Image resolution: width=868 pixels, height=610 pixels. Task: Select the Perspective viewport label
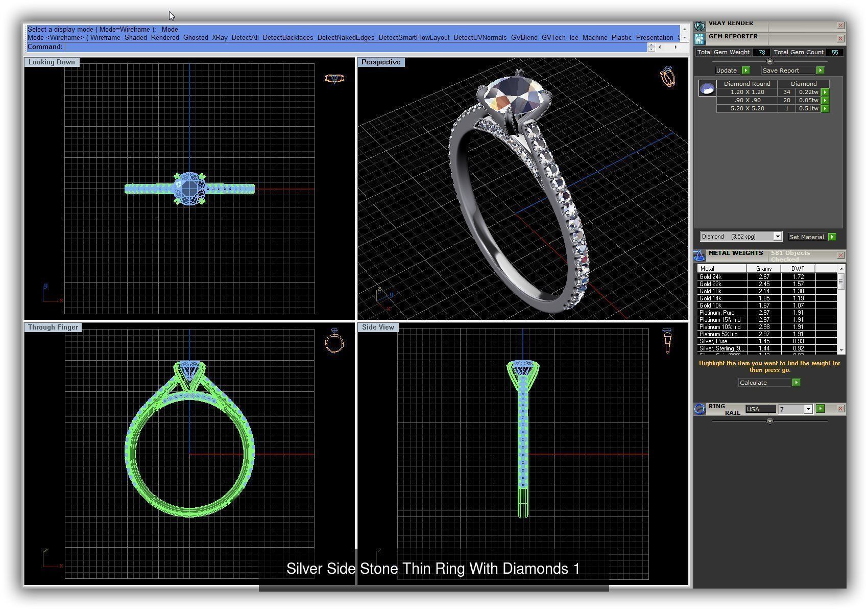[x=381, y=62]
